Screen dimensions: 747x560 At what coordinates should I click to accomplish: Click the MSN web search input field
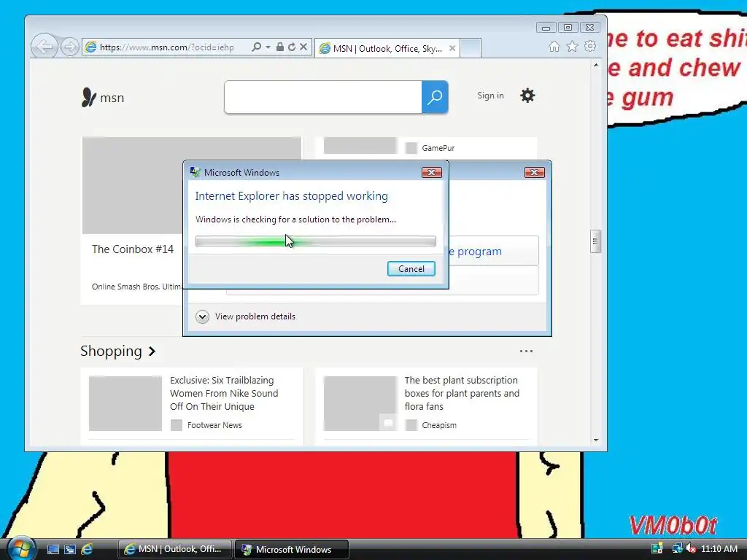(x=323, y=97)
